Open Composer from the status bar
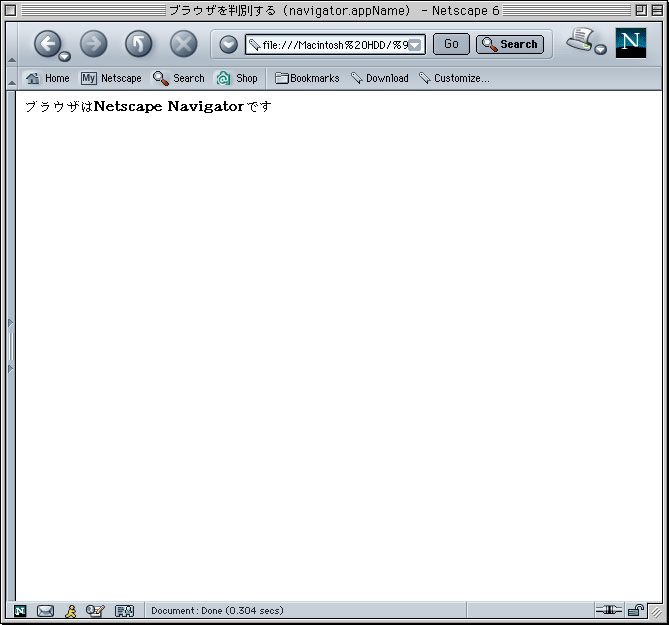The width and height of the screenshot is (669, 625). click(95, 611)
